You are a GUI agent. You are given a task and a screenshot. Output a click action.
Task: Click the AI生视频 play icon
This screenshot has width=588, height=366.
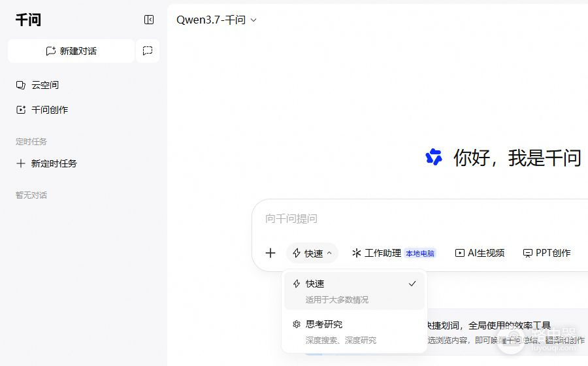[459, 253]
